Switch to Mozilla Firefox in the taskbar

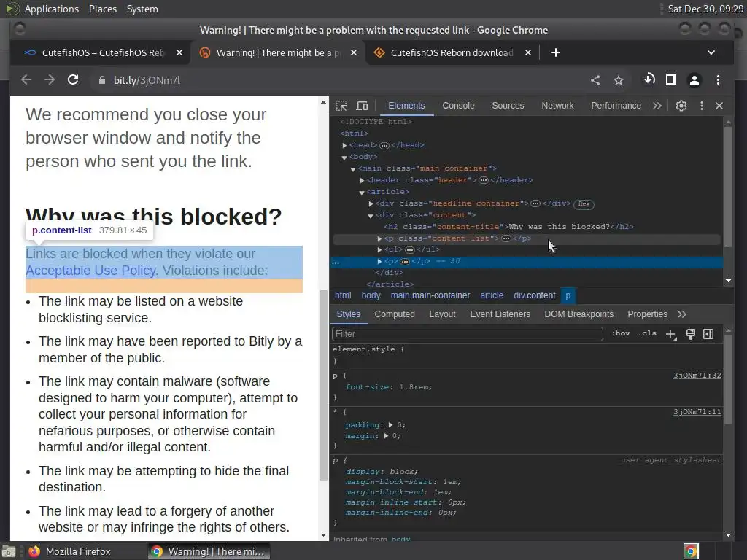tap(69, 551)
